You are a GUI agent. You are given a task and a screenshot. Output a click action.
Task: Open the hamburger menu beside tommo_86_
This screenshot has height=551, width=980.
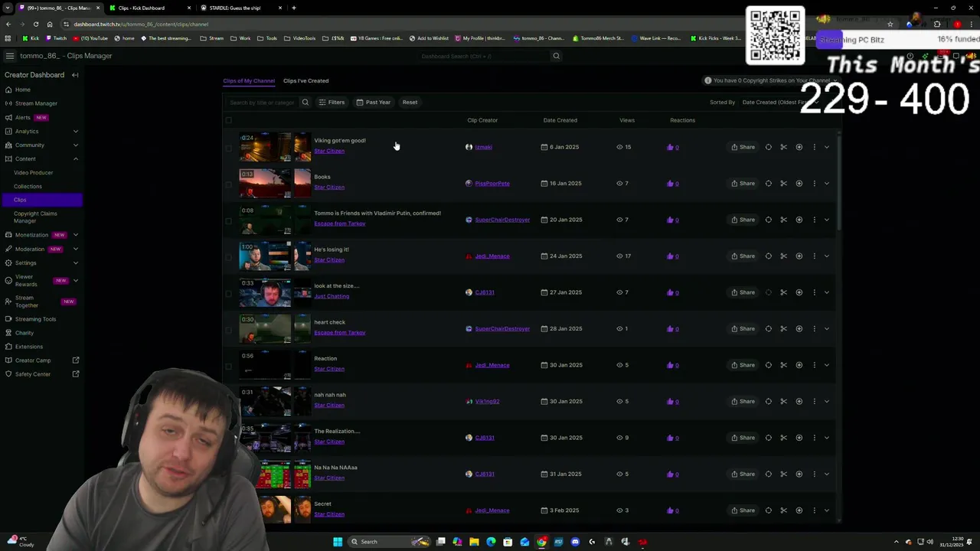[9, 56]
